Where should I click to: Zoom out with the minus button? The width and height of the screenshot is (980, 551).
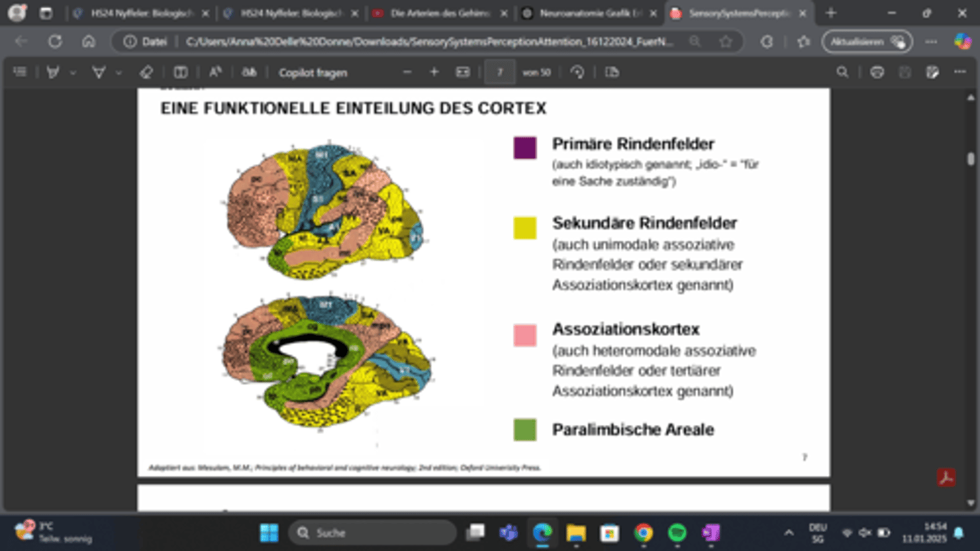coord(407,72)
